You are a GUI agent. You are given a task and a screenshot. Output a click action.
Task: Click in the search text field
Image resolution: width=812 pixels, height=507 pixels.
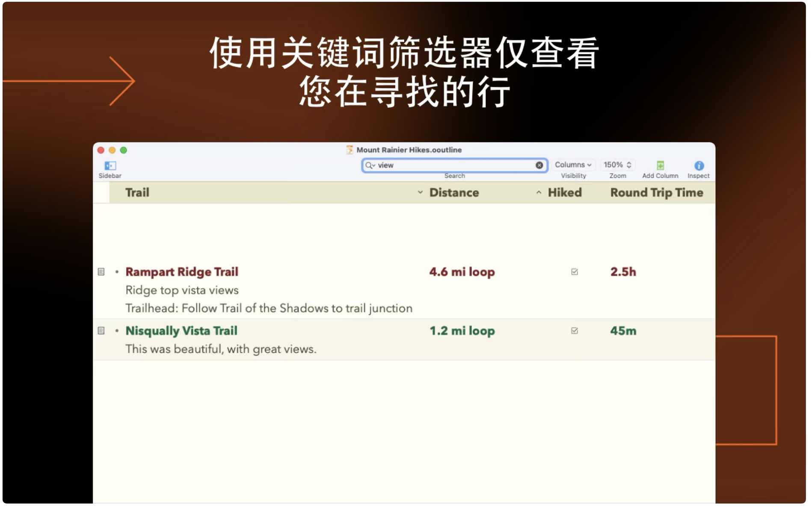[453, 165]
